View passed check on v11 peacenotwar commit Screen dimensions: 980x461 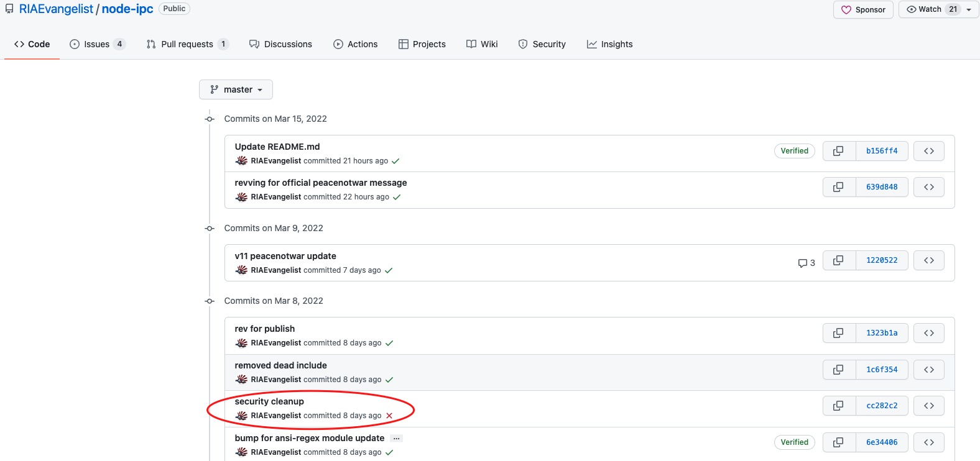point(389,270)
